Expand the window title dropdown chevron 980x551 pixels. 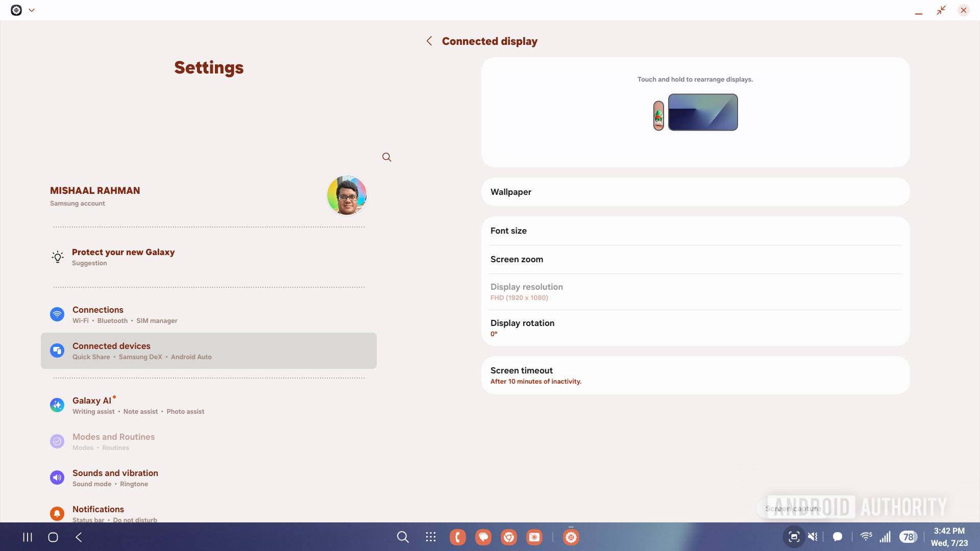(x=32, y=10)
